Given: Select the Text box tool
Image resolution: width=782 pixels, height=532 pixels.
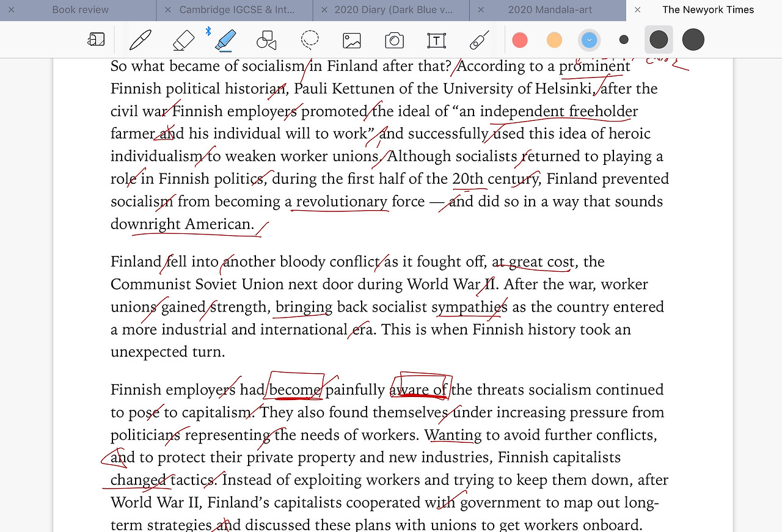Looking at the screenshot, I should pos(436,40).
